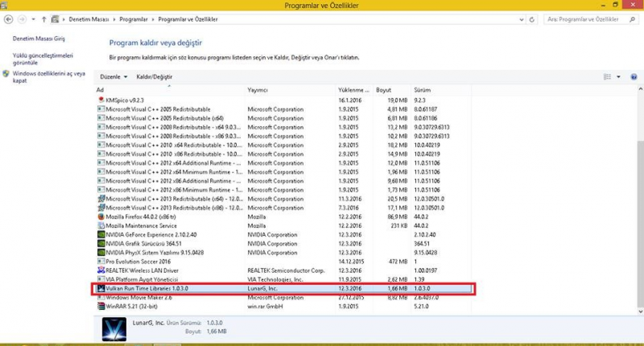Click the Visual C++ 2013 Redistributable (x64) icon
644x346 pixels.
tap(101, 199)
